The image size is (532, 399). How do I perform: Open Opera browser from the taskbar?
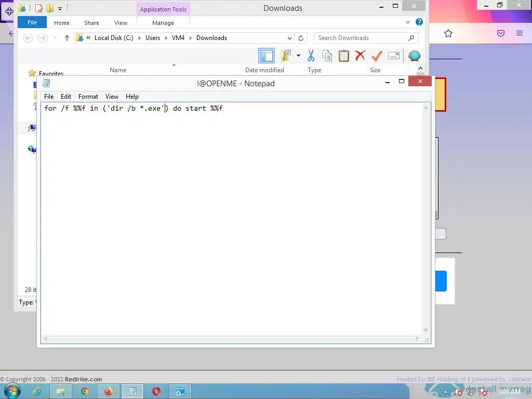[x=156, y=392]
